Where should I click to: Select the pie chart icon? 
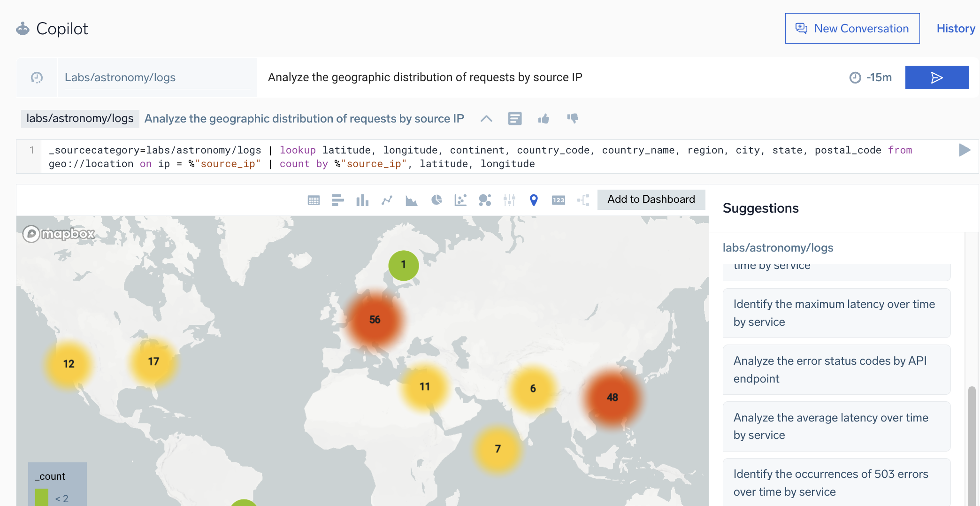436,200
